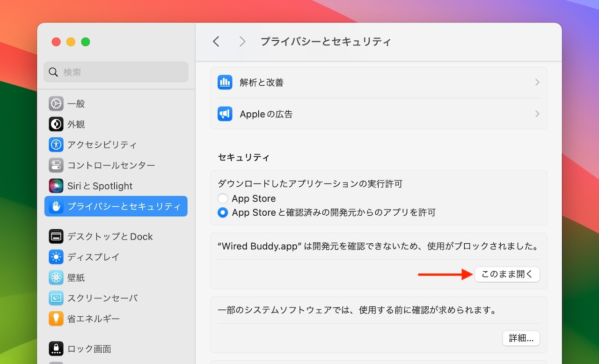Select the ディスプレイ sun icon
This screenshot has height=364, width=599.
pyautogui.click(x=56, y=257)
